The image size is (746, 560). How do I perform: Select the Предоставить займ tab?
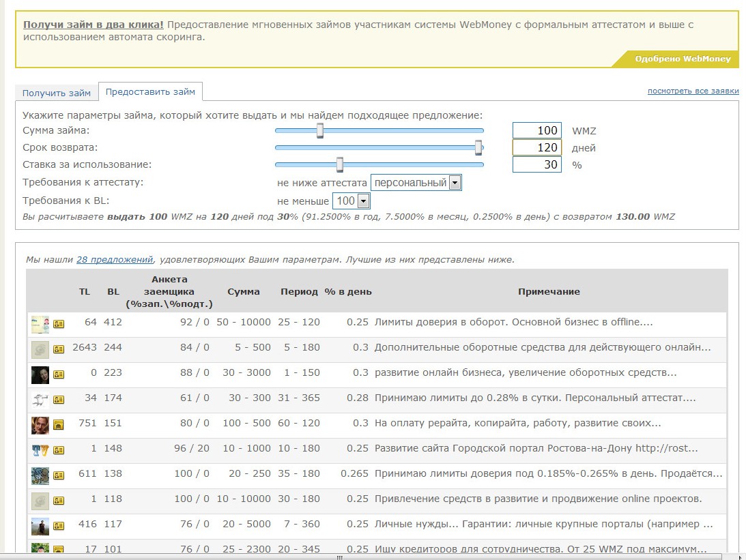[150, 92]
